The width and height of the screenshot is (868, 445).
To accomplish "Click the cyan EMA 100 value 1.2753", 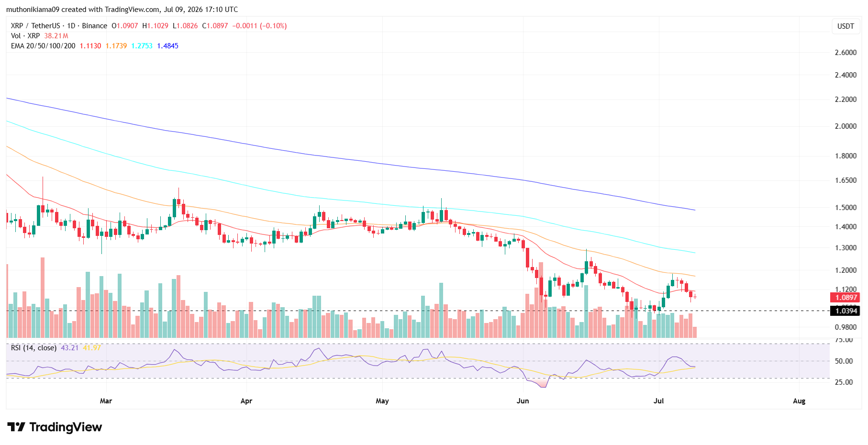I will coord(142,46).
